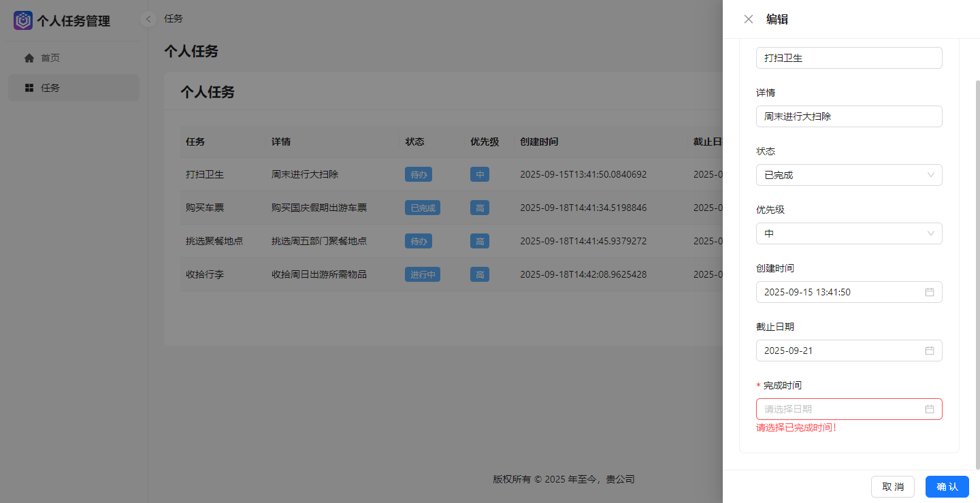Screen dimensions: 980x503
Task: Click the task name field containing 打扫卫生
Action: pos(849,58)
